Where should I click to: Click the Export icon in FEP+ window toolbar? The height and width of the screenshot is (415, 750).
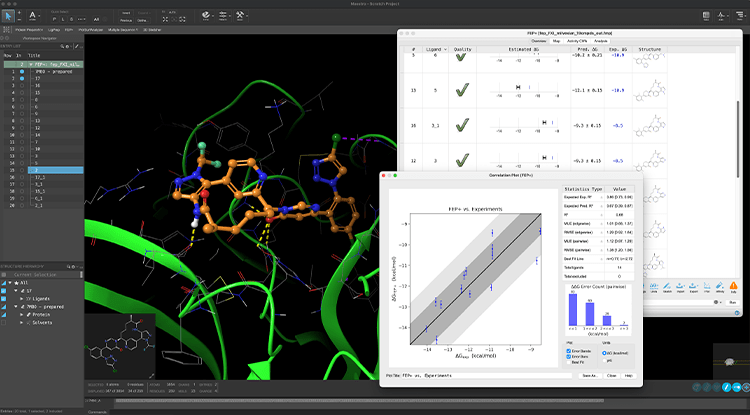694,287
